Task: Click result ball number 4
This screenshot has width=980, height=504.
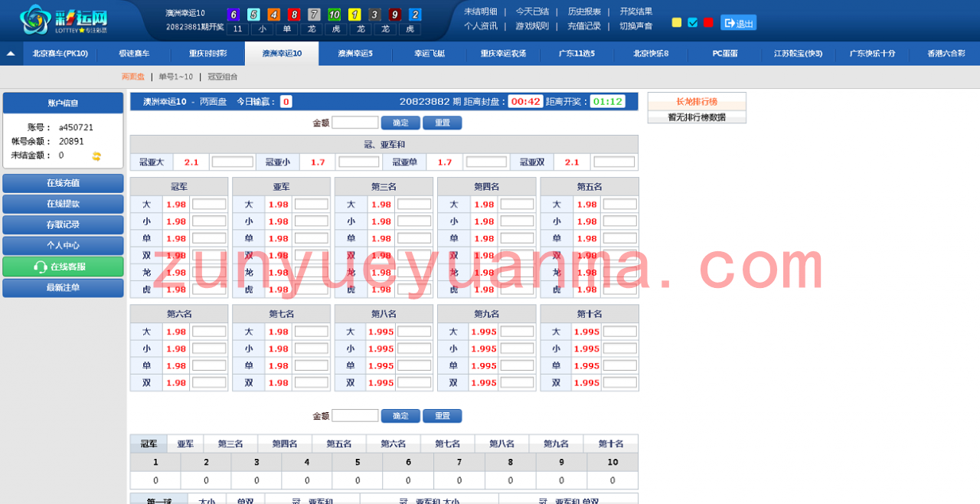Action: [273, 15]
